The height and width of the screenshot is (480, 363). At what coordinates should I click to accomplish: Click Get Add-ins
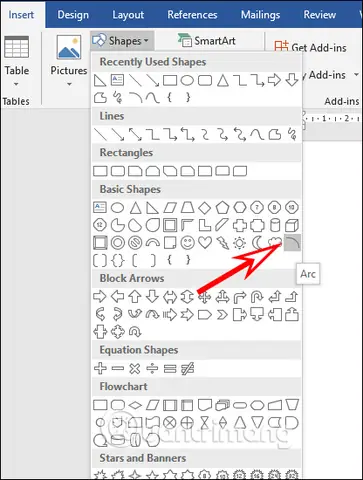[310, 47]
